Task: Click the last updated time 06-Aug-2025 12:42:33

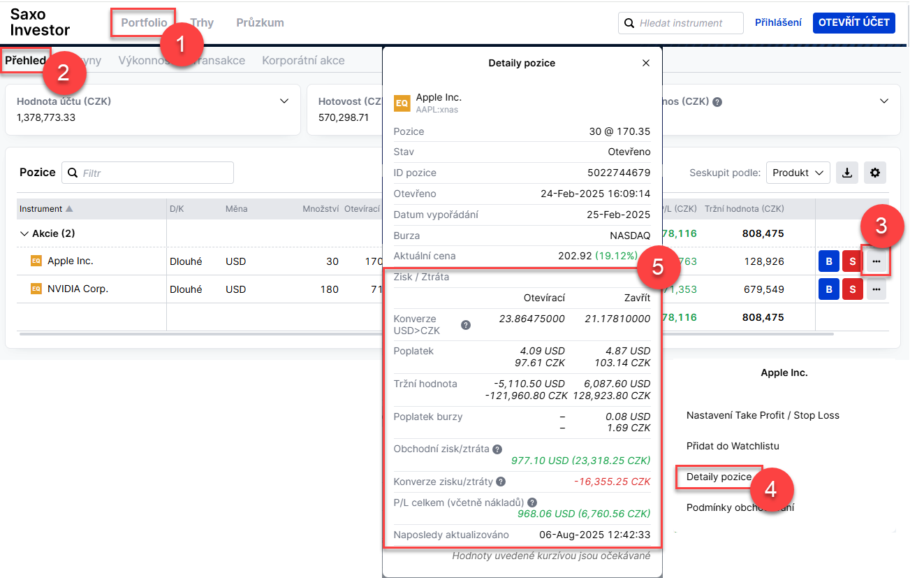Action: click(x=595, y=535)
